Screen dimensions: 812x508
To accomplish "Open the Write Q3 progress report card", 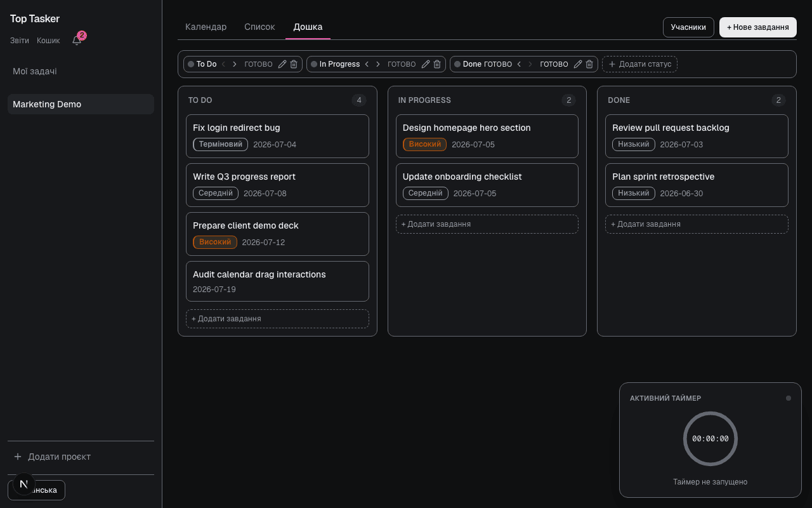I will (277, 185).
